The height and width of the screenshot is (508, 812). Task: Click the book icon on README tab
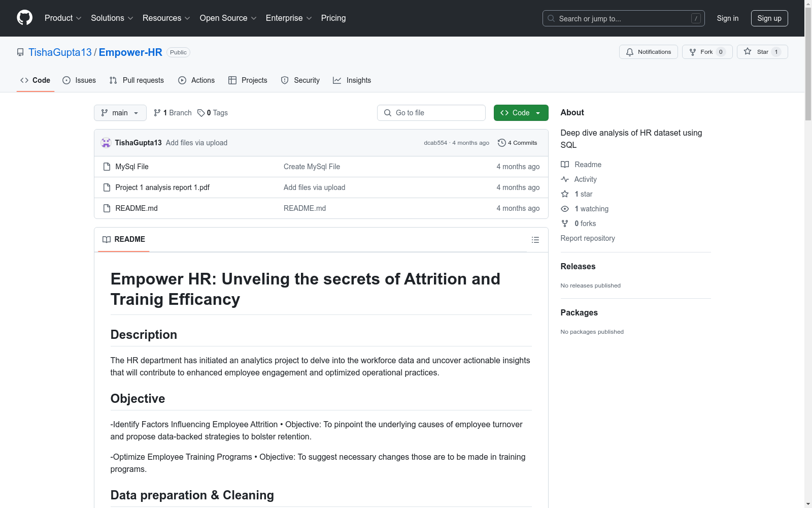click(107, 239)
